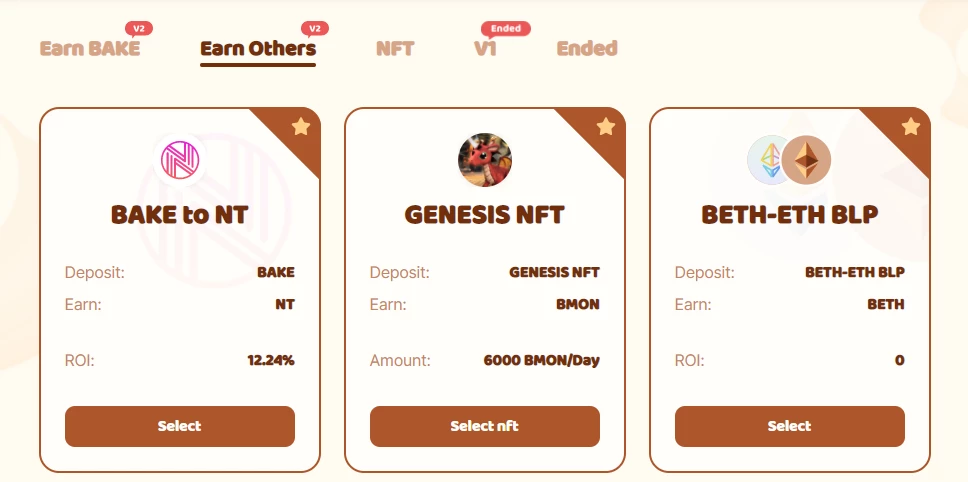Click the V2 badge above Earn BAKE
Screen dimensions: 968x482
pyautogui.click(x=139, y=28)
